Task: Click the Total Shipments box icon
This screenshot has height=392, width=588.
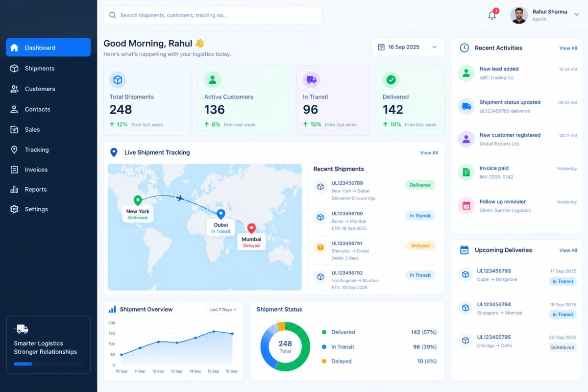Action: point(118,79)
